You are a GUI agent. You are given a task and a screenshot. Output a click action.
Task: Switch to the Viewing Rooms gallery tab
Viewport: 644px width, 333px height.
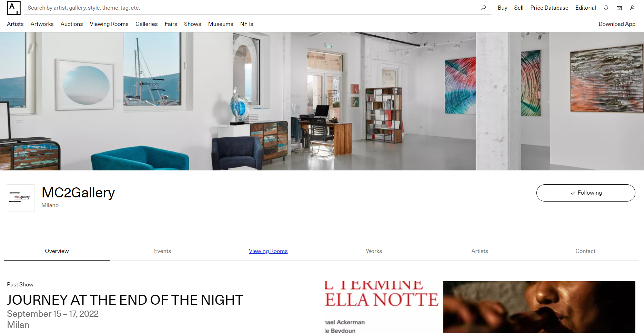pos(268,251)
